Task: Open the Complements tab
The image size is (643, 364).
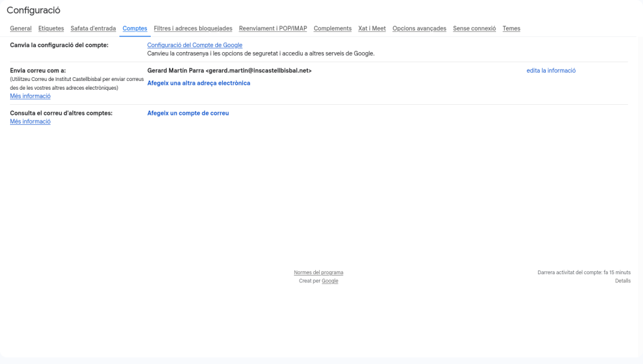Action: [x=332, y=28]
